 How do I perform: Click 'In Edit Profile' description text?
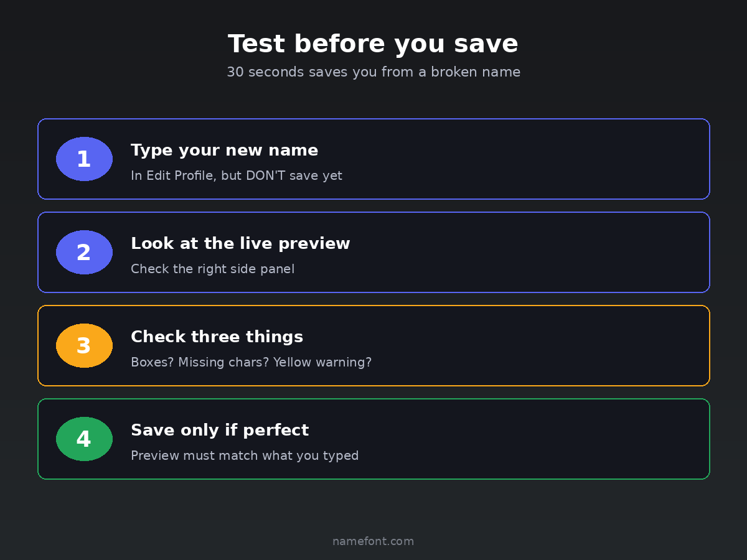pyautogui.click(x=236, y=176)
